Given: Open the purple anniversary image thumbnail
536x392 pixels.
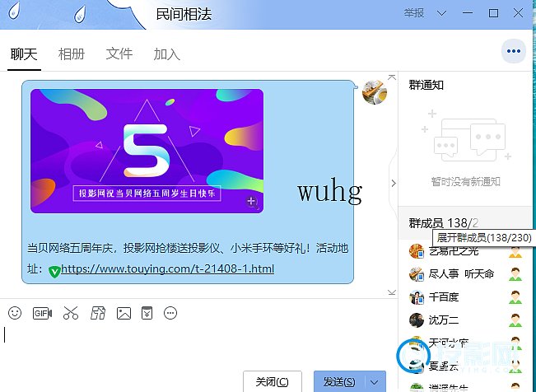Looking at the screenshot, I should tap(147, 151).
